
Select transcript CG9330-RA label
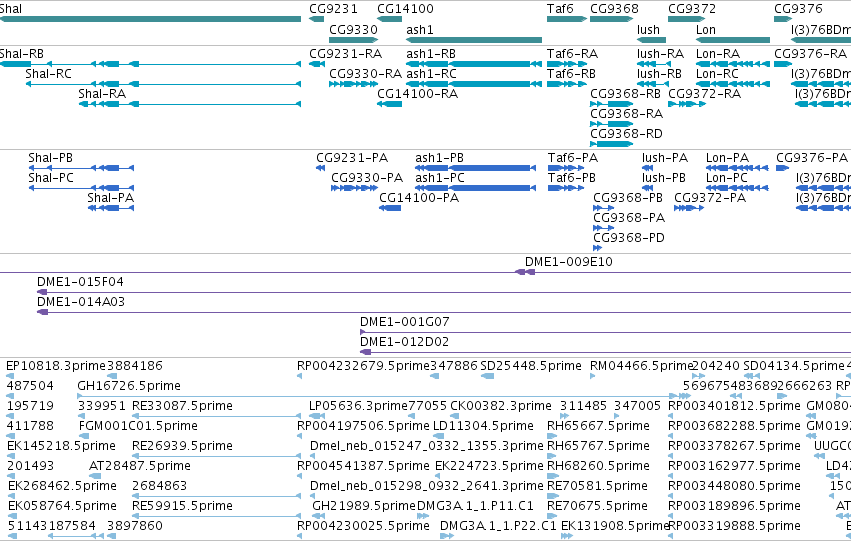[x=365, y=74]
